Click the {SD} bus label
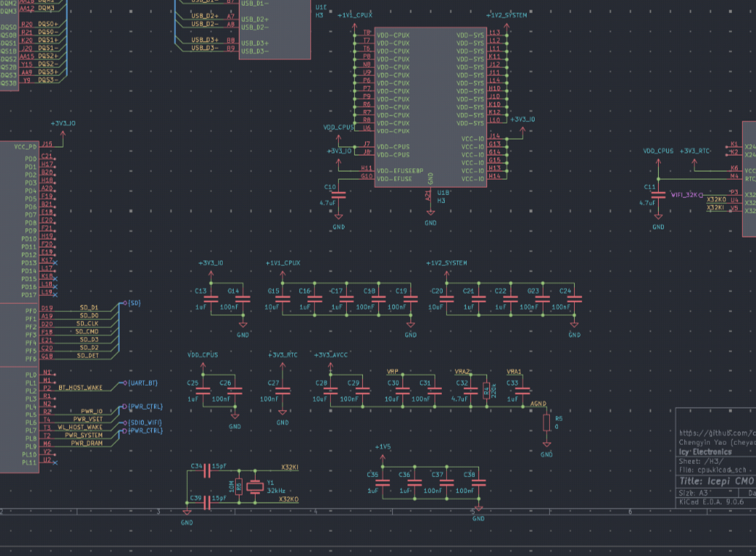This screenshot has height=556, width=756. [136, 302]
